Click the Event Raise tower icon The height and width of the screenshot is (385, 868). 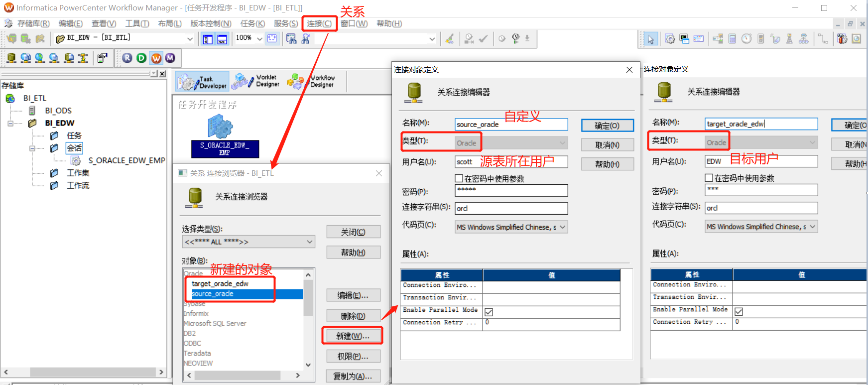point(789,39)
